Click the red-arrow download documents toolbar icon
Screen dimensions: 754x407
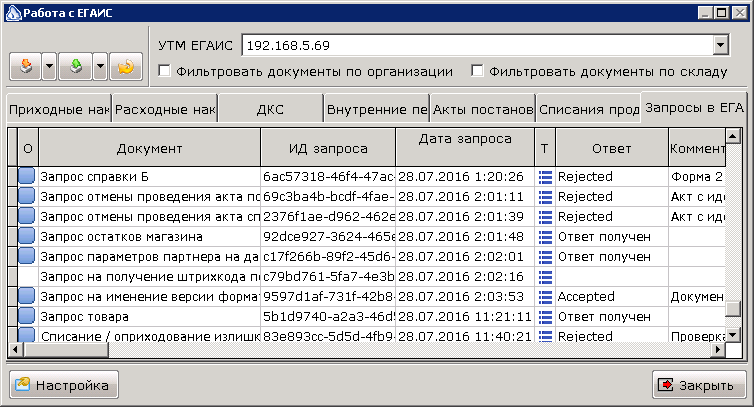pos(26,66)
